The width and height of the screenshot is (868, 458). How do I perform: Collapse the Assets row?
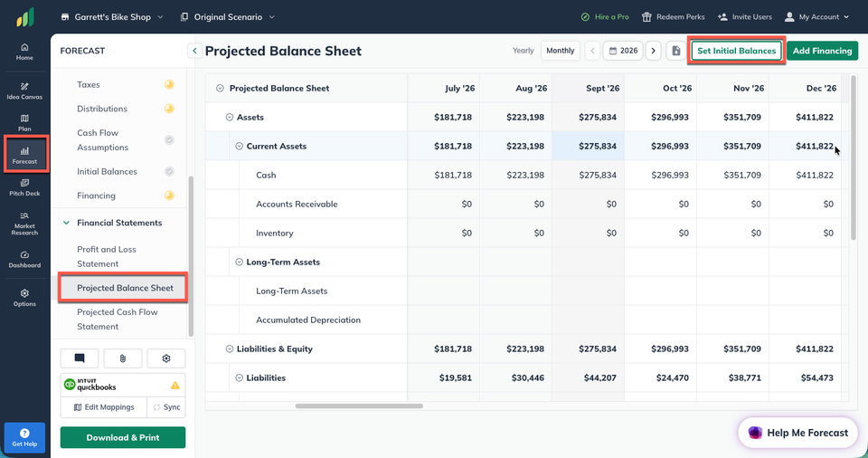[229, 117]
